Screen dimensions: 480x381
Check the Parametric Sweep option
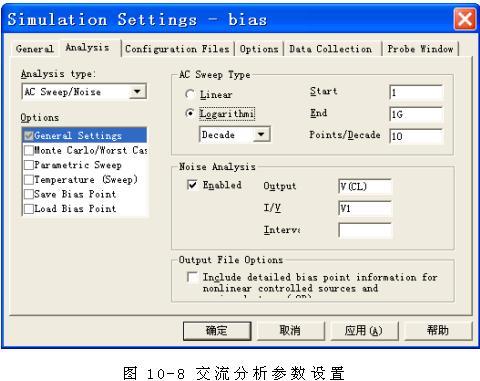tap(29, 165)
